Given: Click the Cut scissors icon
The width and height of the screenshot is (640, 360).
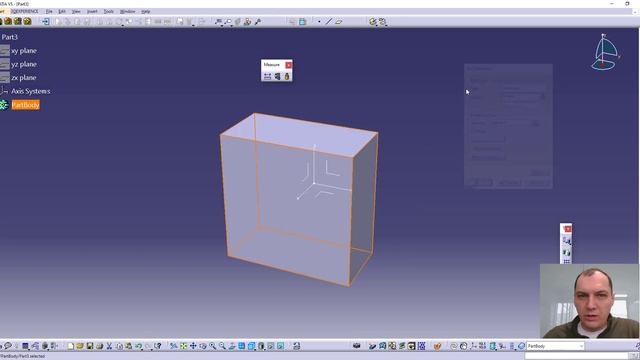Looking at the screenshot, I should pos(109,346).
